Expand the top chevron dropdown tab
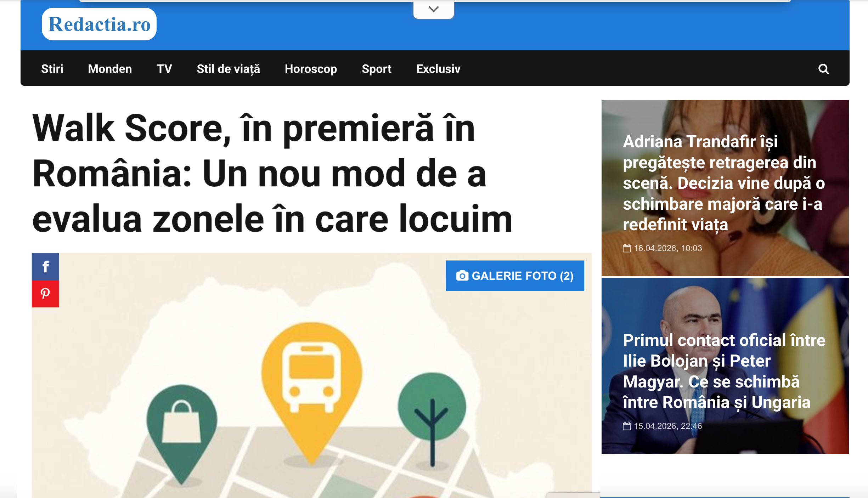The width and height of the screenshot is (868, 498). click(433, 9)
